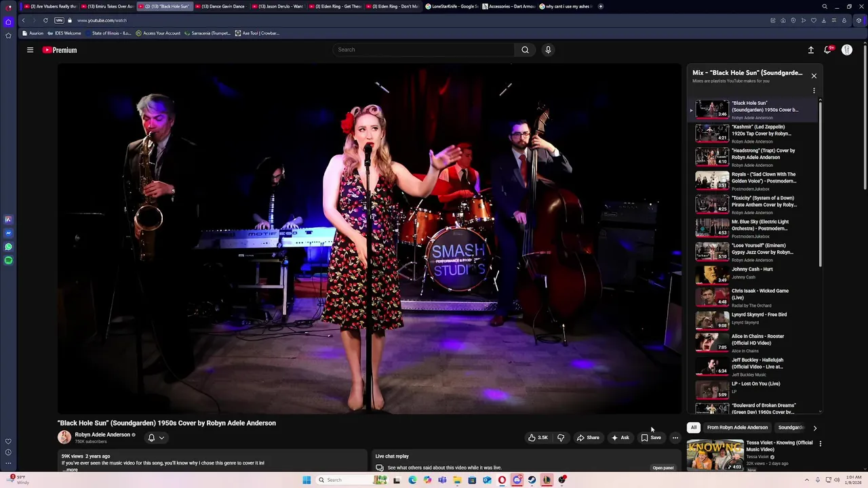Viewport: 868px width, 488px height.
Task: Open Messenger in the Opera sidebar
Action: click(x=8, y=233)
